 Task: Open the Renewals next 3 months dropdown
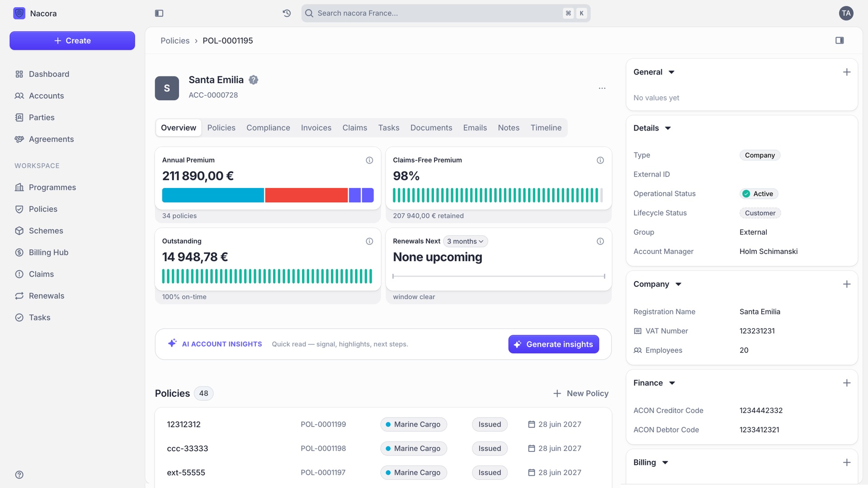tap(465, 241)
